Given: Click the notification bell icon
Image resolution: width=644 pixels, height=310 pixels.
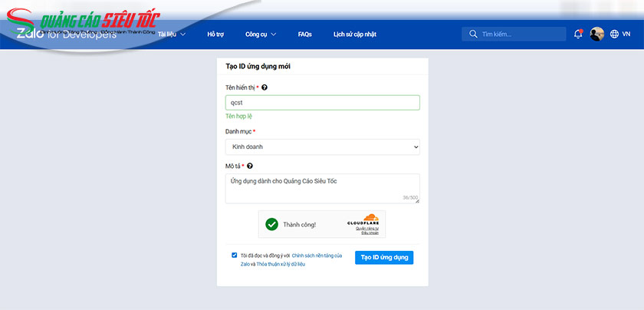Looking at the screenshot, I should 578,35.
